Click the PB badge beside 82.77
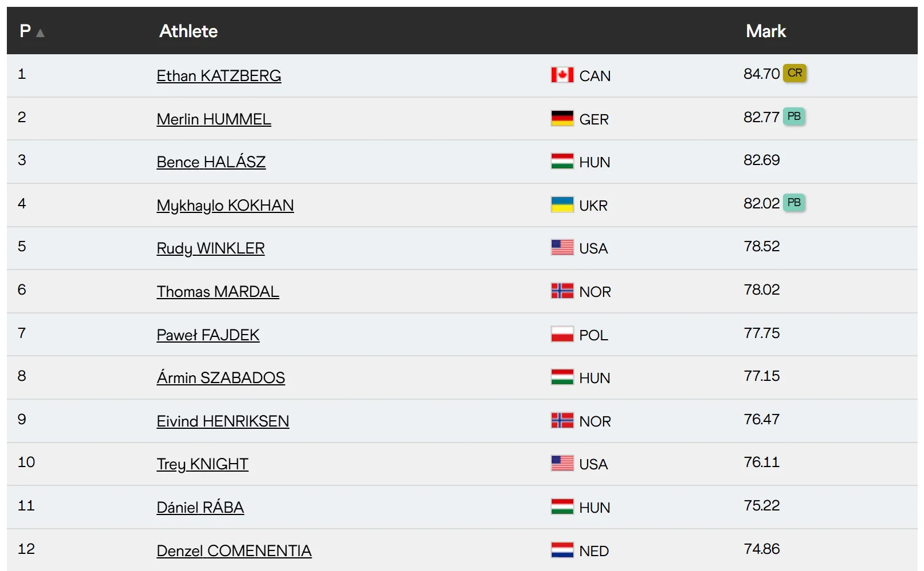The height and width of the screenshot is (571, 924). (x=794, y=116)
